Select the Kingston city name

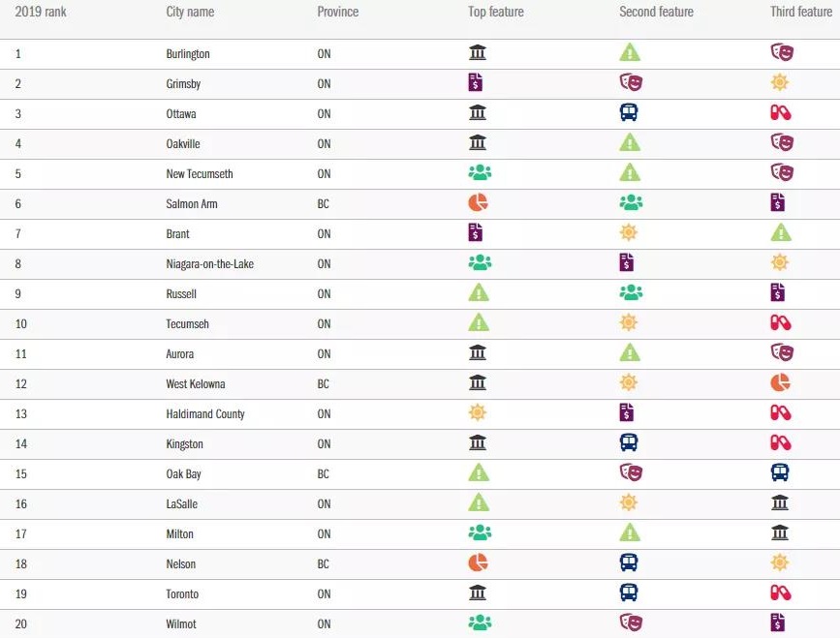tap(185, 443)
